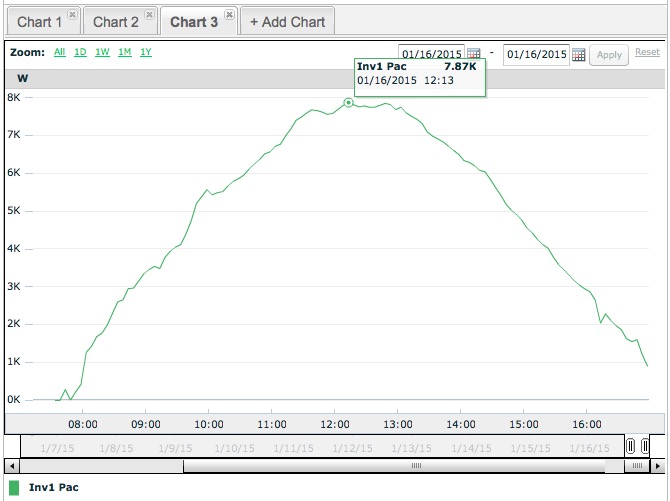
Task: Click the green Inv1 Pac legend swatch
Action: pos(14,488)
